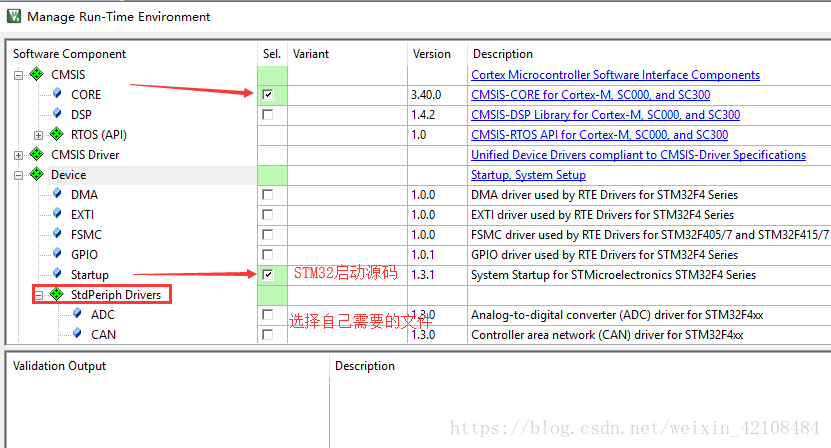Enable the EXTI driver checkbox
Viewport: 831px width, 448px height.
pos(268,215)
